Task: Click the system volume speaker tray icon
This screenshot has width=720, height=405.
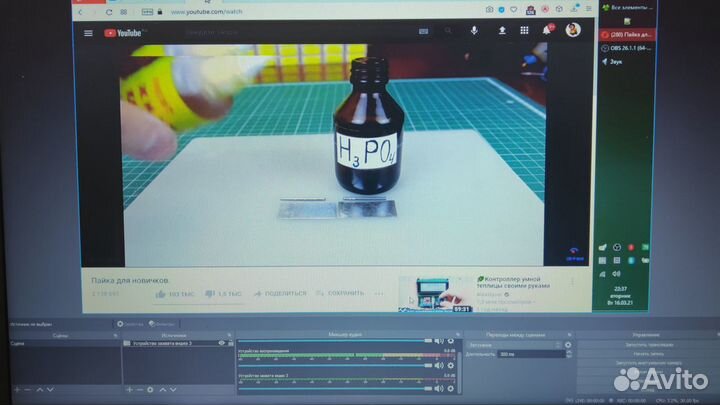Action: pos(617,274)
